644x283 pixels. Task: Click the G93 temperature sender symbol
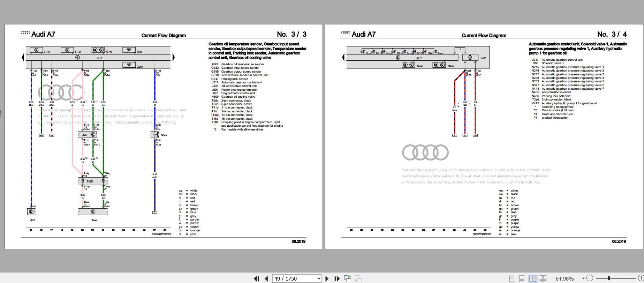(x=129, y=50)
